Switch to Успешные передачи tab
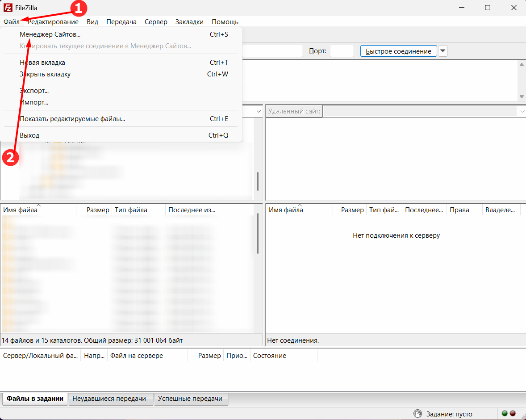526x420 pixels. (190, 399)
